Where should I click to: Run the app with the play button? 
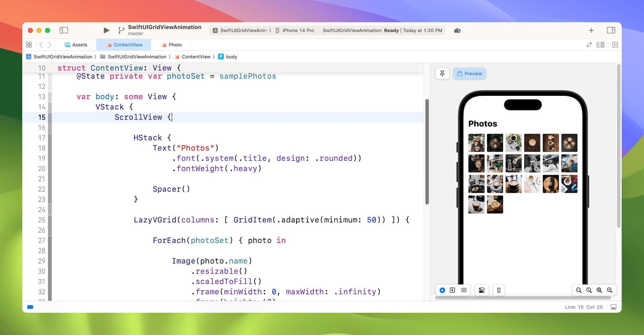(106, 30)
